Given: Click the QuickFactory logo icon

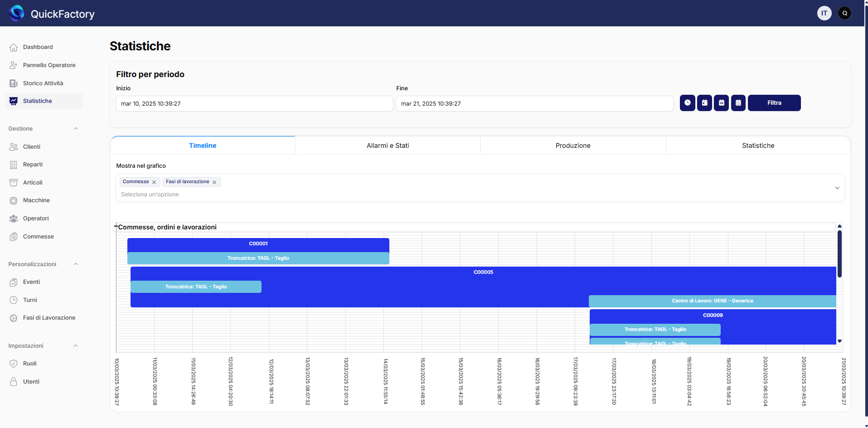Looking at the screenshot, I should pos(17,13).
